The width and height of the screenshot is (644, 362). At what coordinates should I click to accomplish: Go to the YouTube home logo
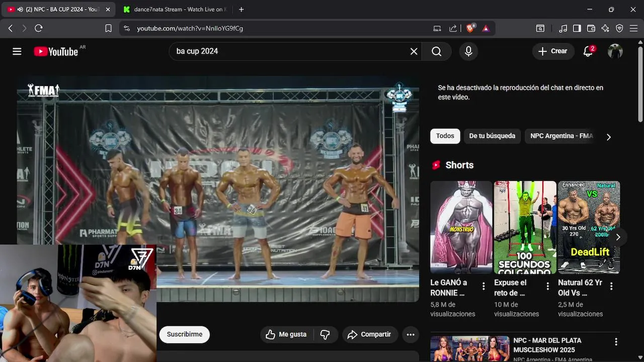tap(56, 51)
